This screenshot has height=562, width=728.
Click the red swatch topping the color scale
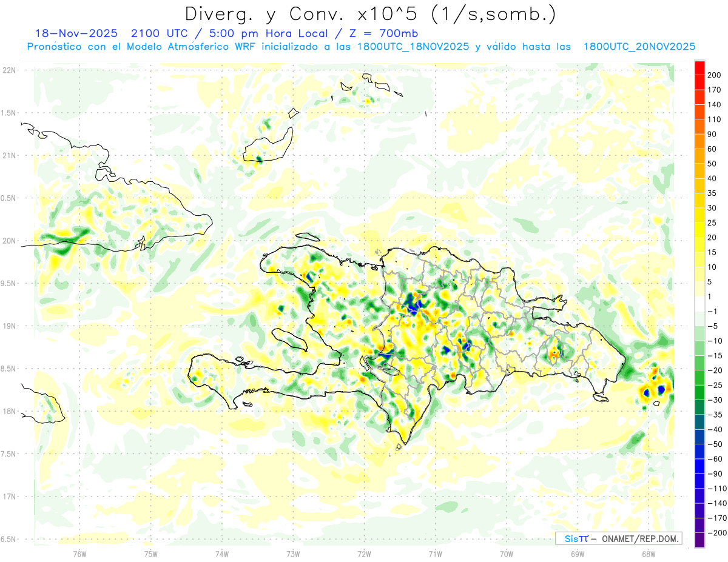[x=699, y=69]
